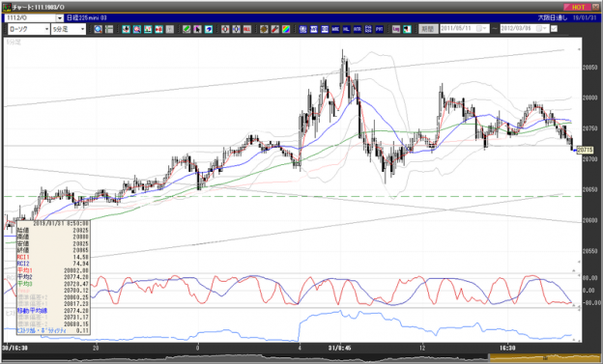Screen dimensions: 603x364
Task: Toggle the checkbox beside the end date
Action: [554, 29]
